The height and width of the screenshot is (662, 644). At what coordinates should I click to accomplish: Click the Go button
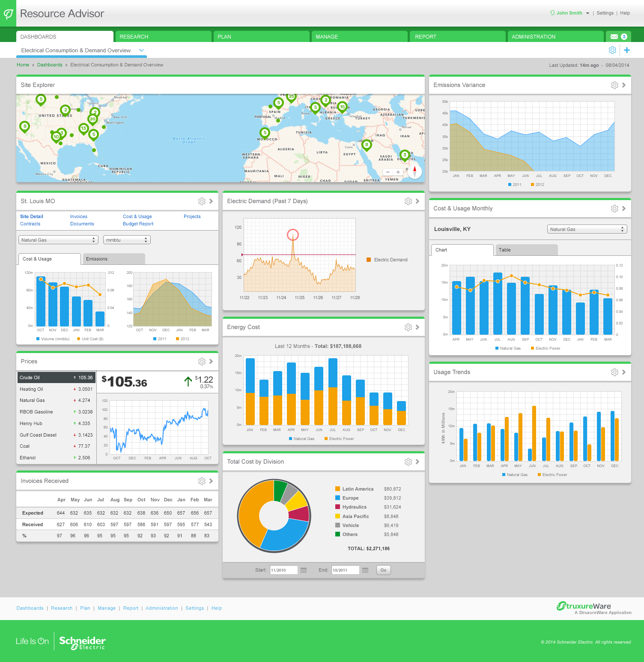pyautogui.click(x=383, y=570)
